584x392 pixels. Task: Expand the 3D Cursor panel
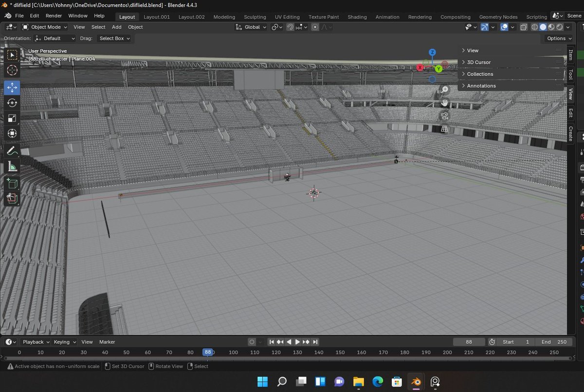(510, 62)
